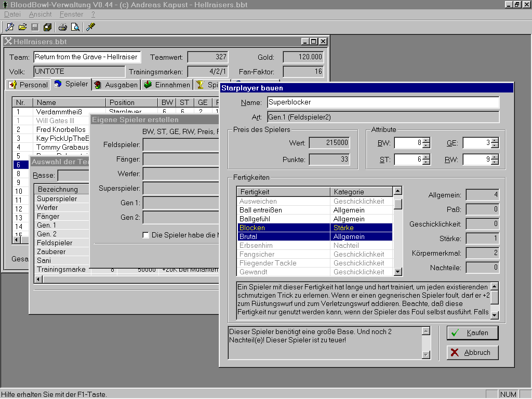The width and height of the screenshot is (532, 399).
Task: Select the 'Ball entreißen' skill row
Action: click(x=284, y=210)
